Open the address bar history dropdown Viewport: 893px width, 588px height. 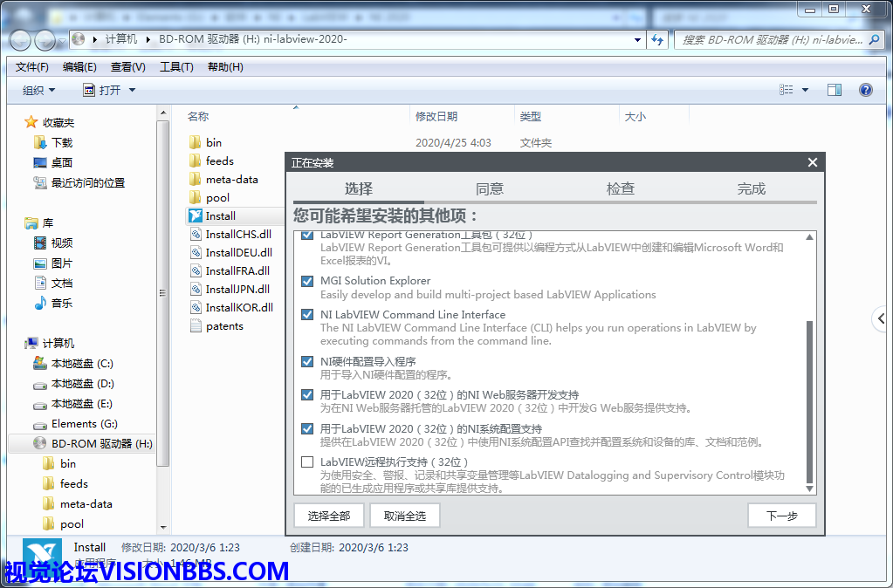(x=638, y=39)
